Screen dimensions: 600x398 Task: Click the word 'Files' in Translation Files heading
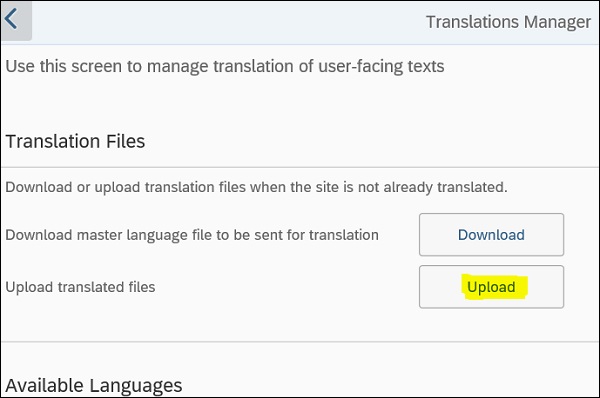[x=126, y=141]
